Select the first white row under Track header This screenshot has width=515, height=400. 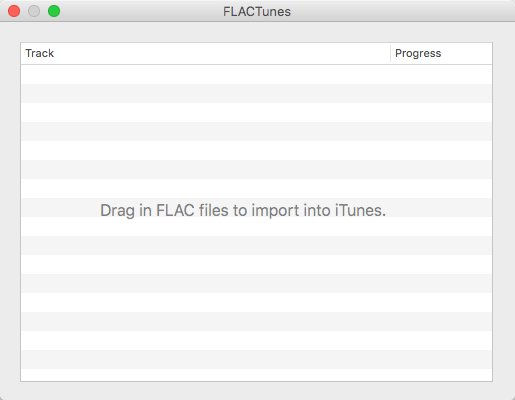(x=256, y=74)
